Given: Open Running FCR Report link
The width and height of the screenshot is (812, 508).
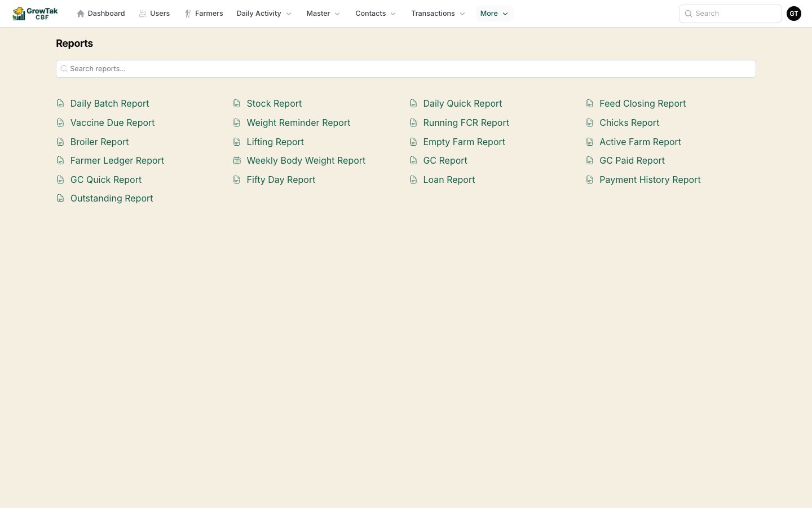Looking at the screenshot, I should pos(466,123).
